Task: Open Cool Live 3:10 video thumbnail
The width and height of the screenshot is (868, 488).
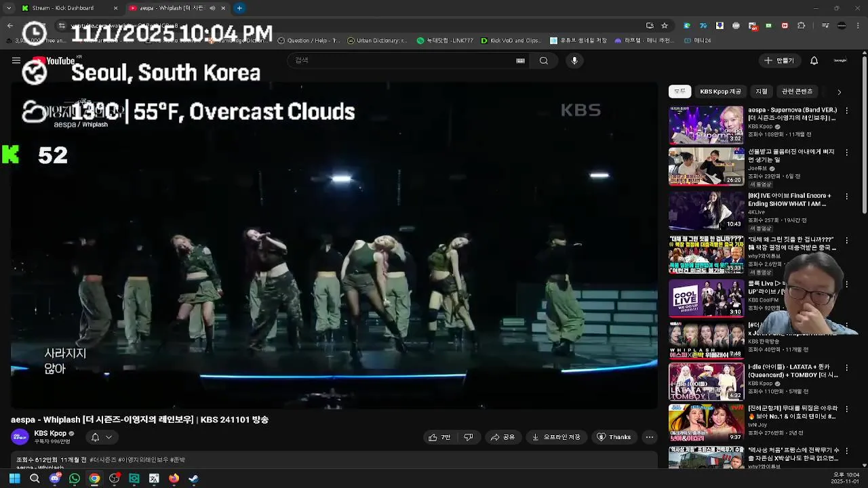Action: pyautogui.click(x=706, y=298)
